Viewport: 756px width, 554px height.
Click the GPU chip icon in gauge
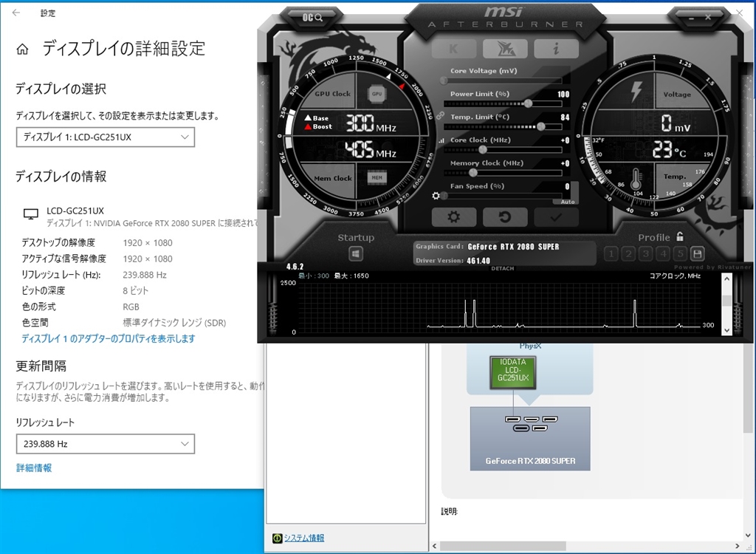click(377, 94)
